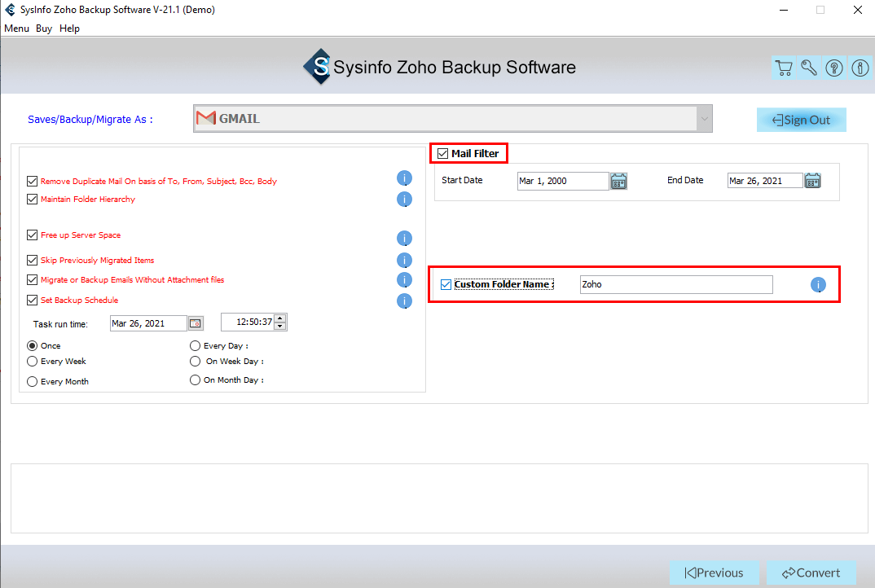
Task: Open the Menu menu
Action: 17,29
